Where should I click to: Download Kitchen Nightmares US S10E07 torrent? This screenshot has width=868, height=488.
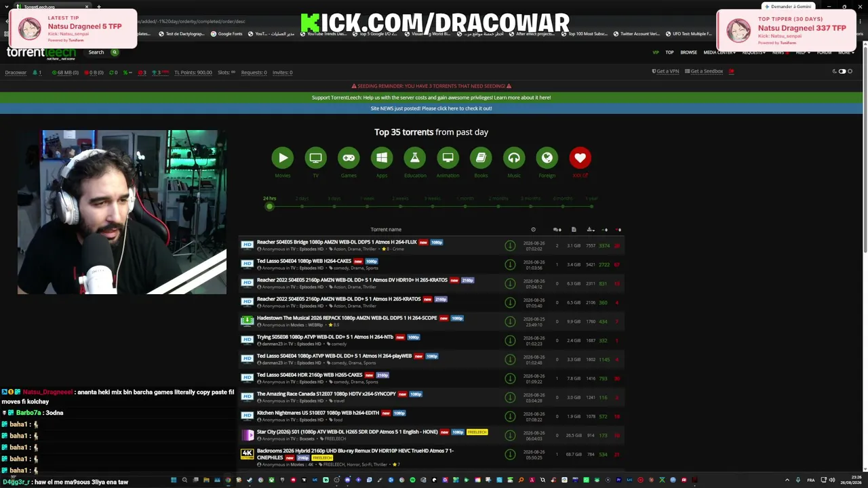click(510, 416)
